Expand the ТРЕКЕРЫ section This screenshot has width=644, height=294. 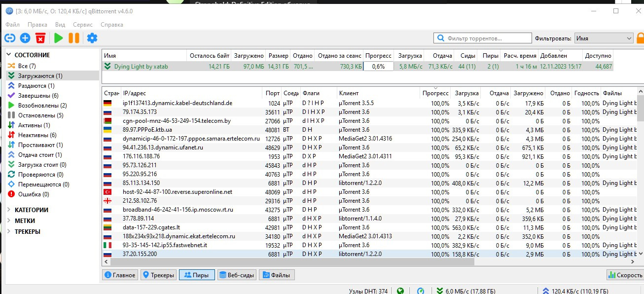coord(9,232)
